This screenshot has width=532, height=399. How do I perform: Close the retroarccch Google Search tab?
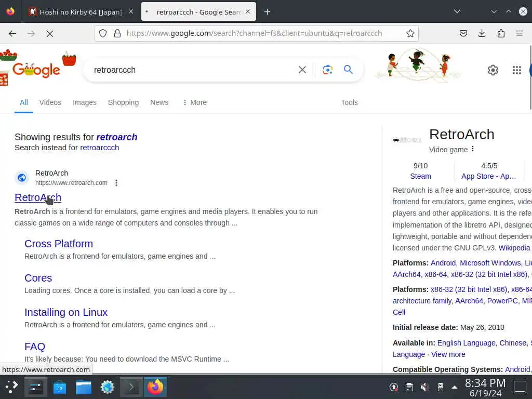pyautogui.click(x=248, y=11)
